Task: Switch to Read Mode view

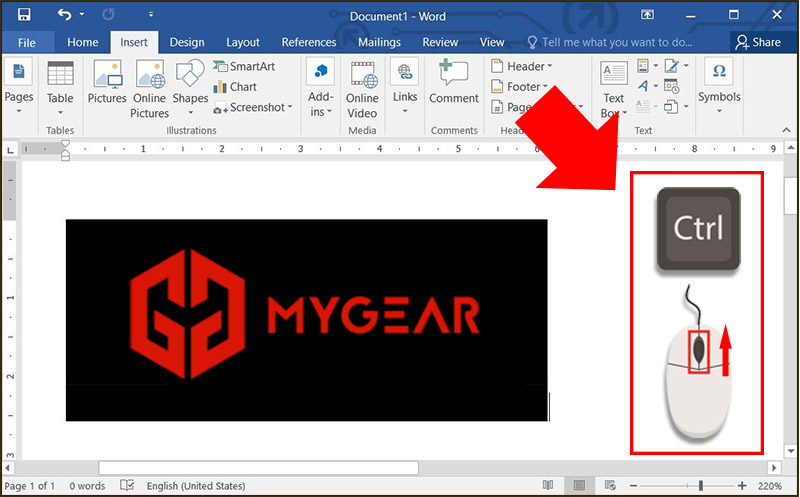Action: coord(548,485)
